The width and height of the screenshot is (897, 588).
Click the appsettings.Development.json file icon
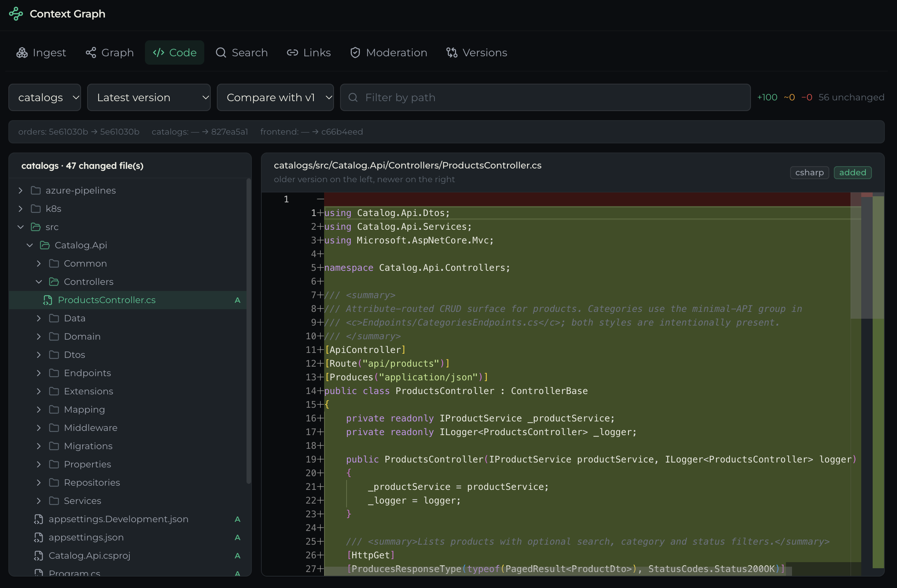(38, 519)
